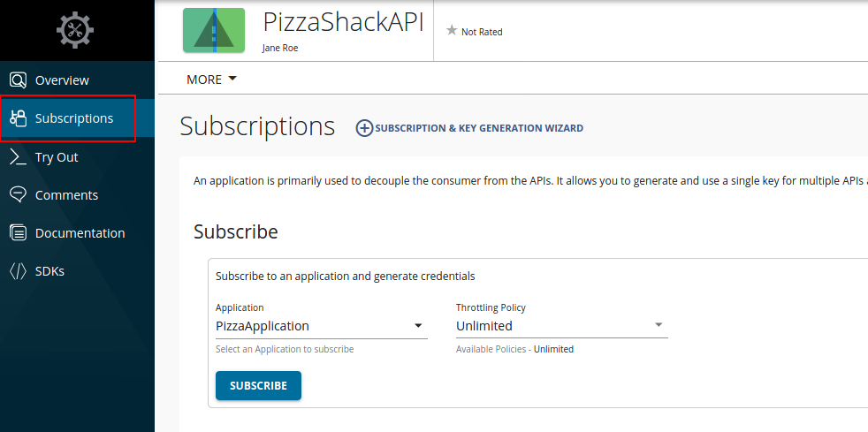Click the plus circle wizard icon
The width and height of the screenshot is (868, 432).
[364, 128]
